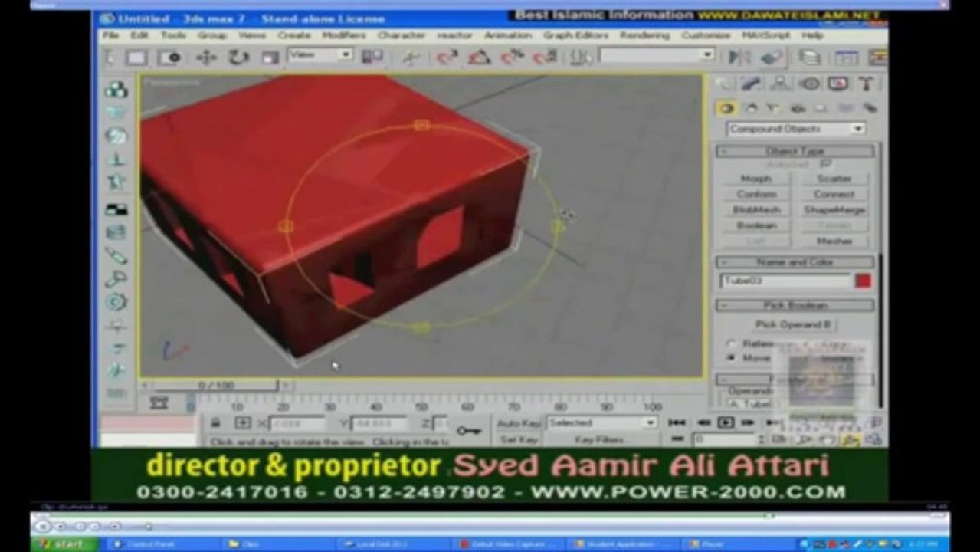Click the Boolean object type button

pyautogui.click(x=756, y=225)
